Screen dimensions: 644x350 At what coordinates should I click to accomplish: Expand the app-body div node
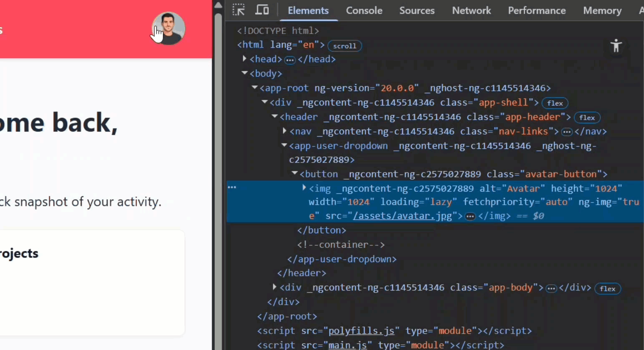coord(274,287)
